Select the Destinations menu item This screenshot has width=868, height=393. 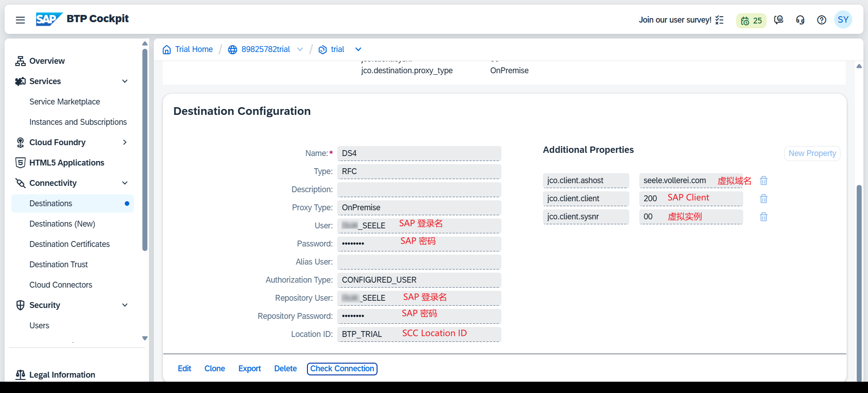click(x=72, y=204)
